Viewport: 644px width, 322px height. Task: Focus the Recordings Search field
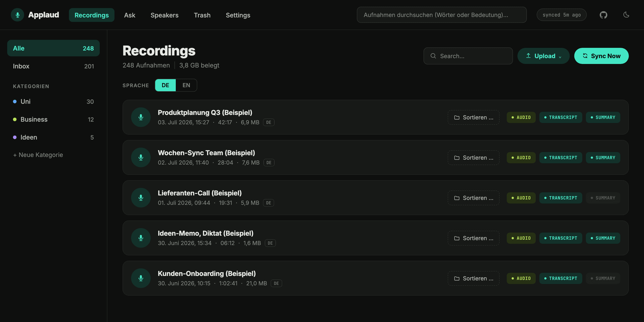click(468, 56)
